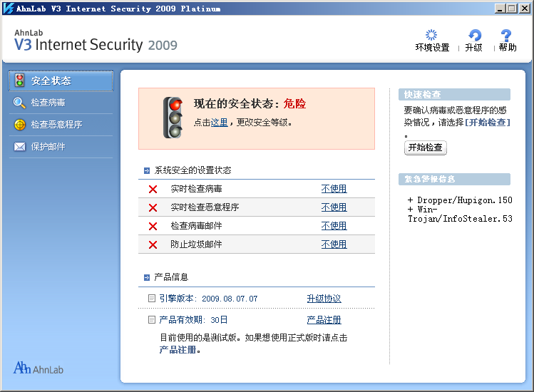Screen dimensions: 534x392
Task: Click the 这里 link to change security level
Action: click(x=219, y=123)
